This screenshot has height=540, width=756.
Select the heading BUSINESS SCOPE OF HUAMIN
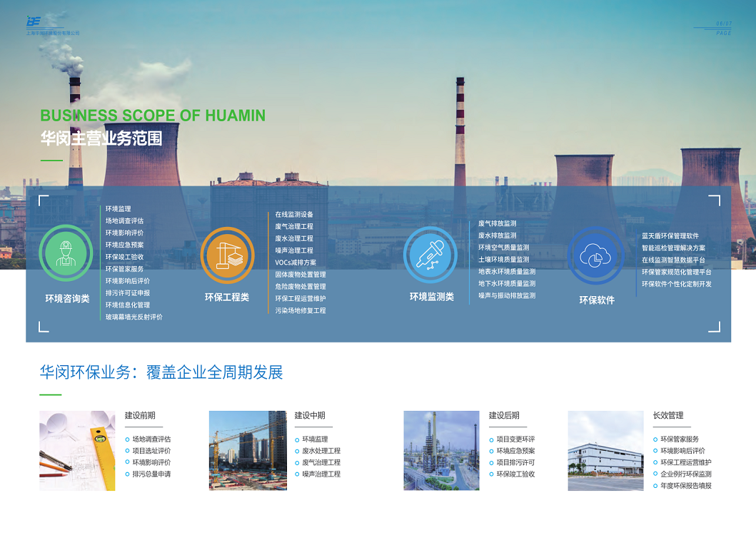pyautogui.click(x=153, y=116)
